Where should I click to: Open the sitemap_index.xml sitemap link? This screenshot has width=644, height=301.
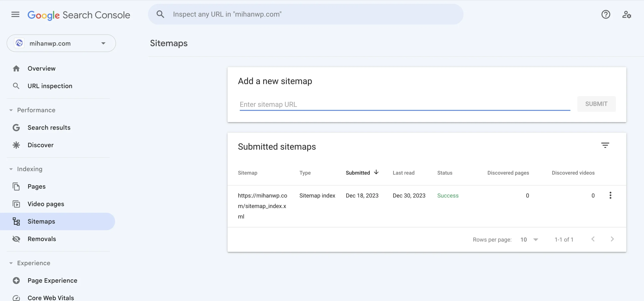pos(262,206)
